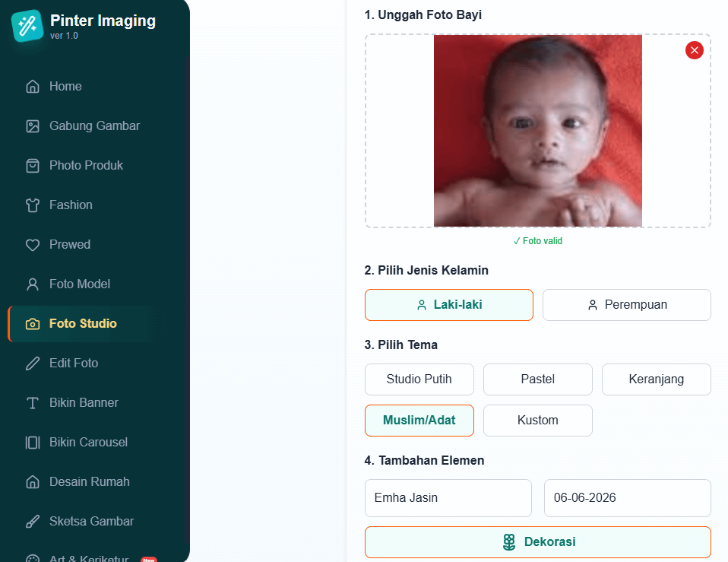Pick the Studio Putih theme
Image resolution: width=728 pixels, height=562 pixels.
coord(419,379)
